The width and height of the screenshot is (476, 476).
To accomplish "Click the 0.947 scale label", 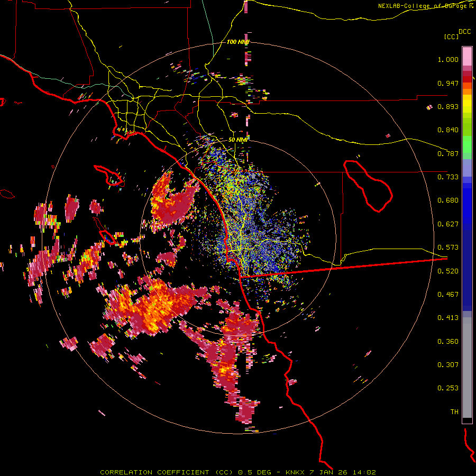I will (448, 83).
